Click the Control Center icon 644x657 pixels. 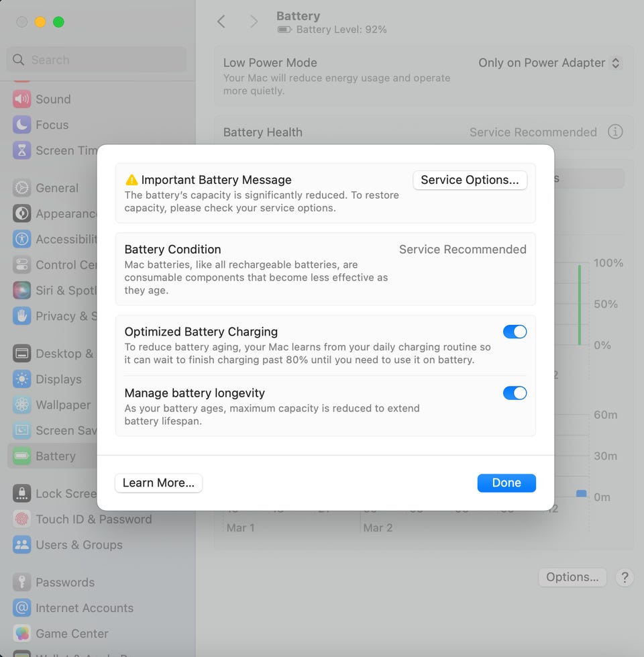click(21, 265)
